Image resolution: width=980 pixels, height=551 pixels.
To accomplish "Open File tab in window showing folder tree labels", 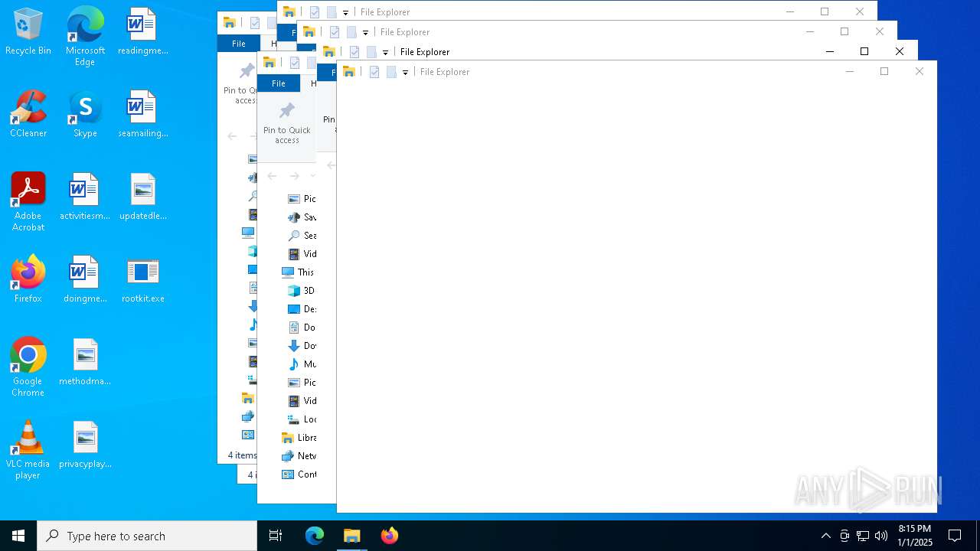I will (x=279, y=83).
